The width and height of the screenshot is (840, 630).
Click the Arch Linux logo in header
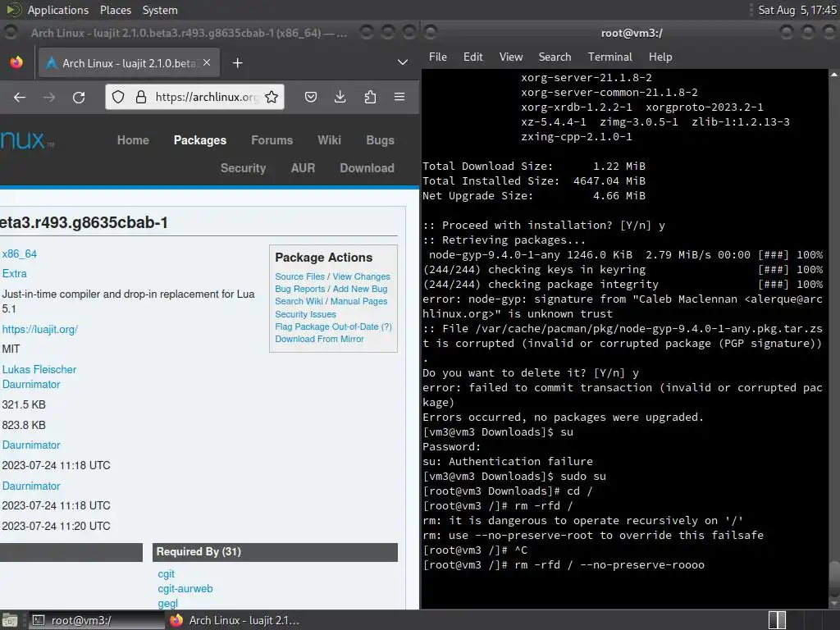click(x=27, y=140)
